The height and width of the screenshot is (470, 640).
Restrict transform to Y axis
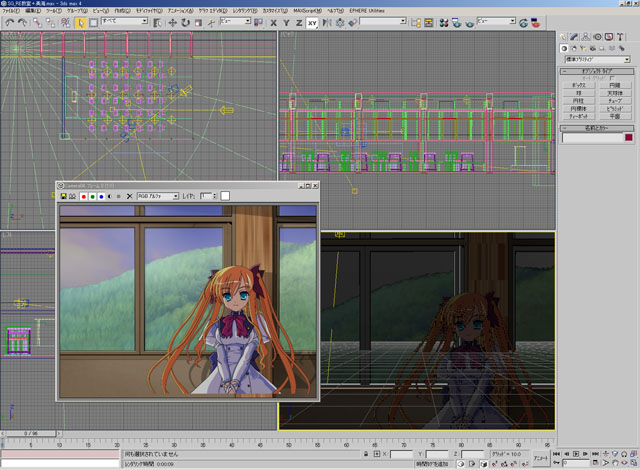[286, 23]
